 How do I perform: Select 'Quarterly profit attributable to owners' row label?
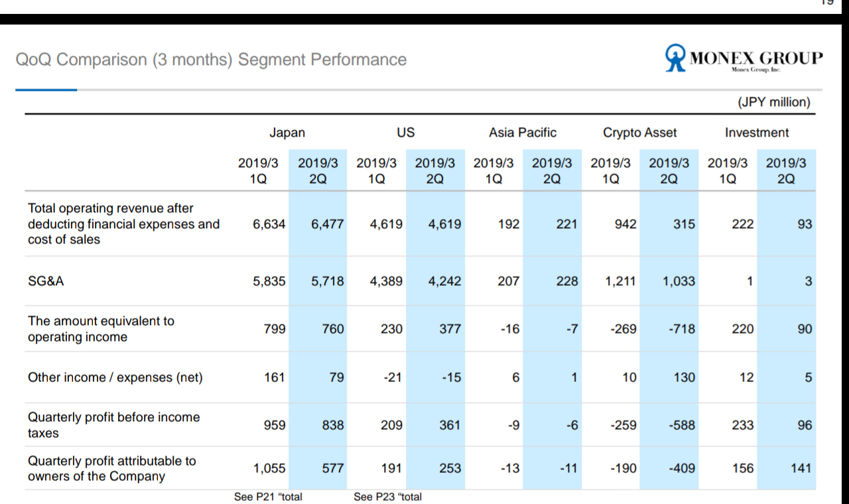coord(111,468)
